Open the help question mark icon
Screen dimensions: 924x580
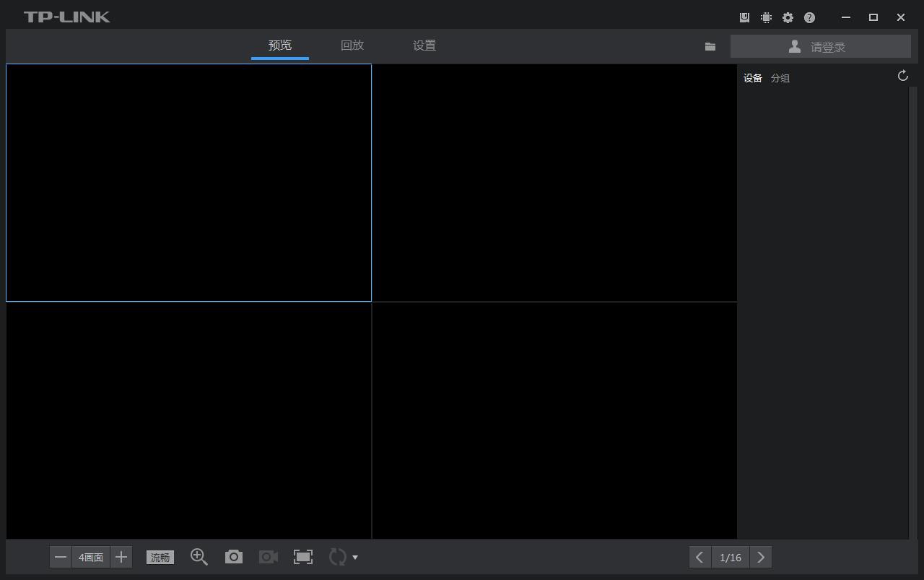(x=809, y=17)
